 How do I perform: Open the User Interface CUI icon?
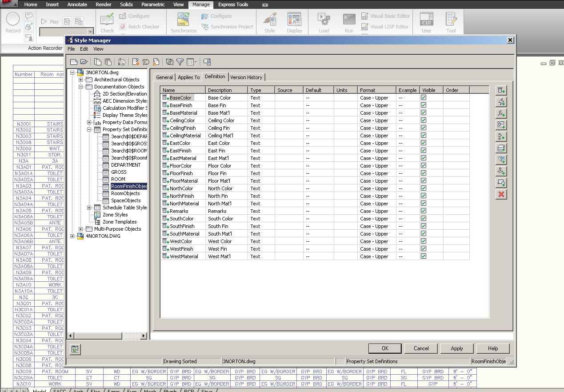pyautogui.click(x=427, y=23)
